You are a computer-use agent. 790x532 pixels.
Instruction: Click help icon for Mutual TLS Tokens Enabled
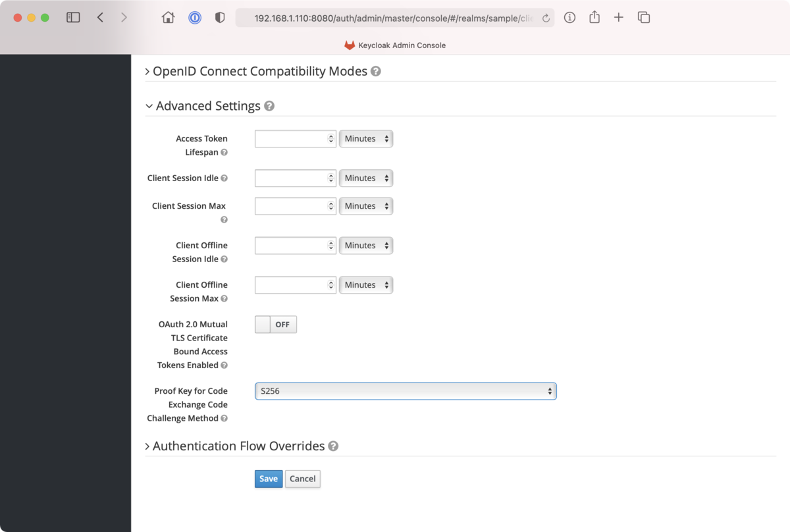(224, 365)
